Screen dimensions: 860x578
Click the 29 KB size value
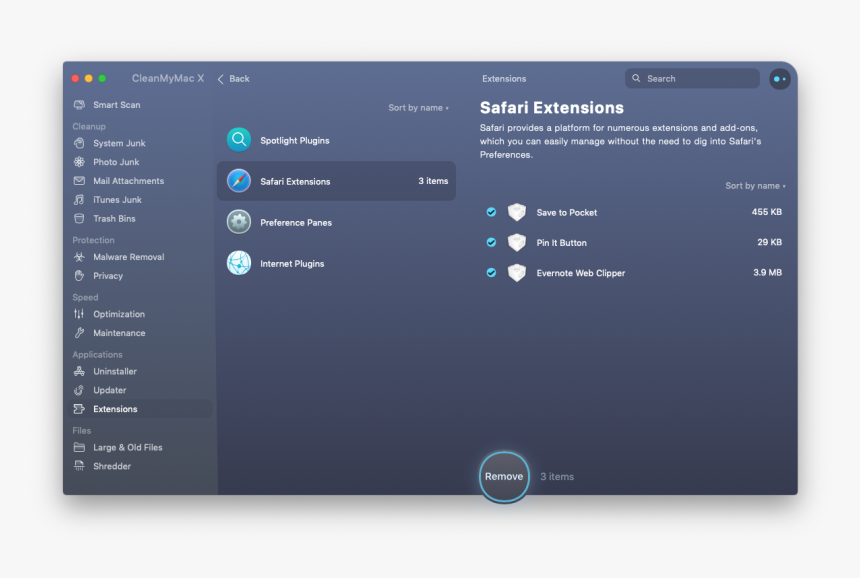769,242
